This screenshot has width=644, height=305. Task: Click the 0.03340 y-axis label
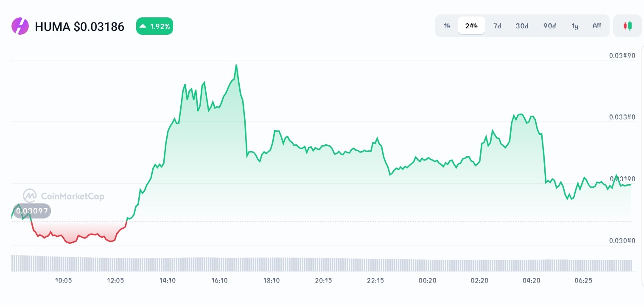pyautogui.click(x=622, y=117)
